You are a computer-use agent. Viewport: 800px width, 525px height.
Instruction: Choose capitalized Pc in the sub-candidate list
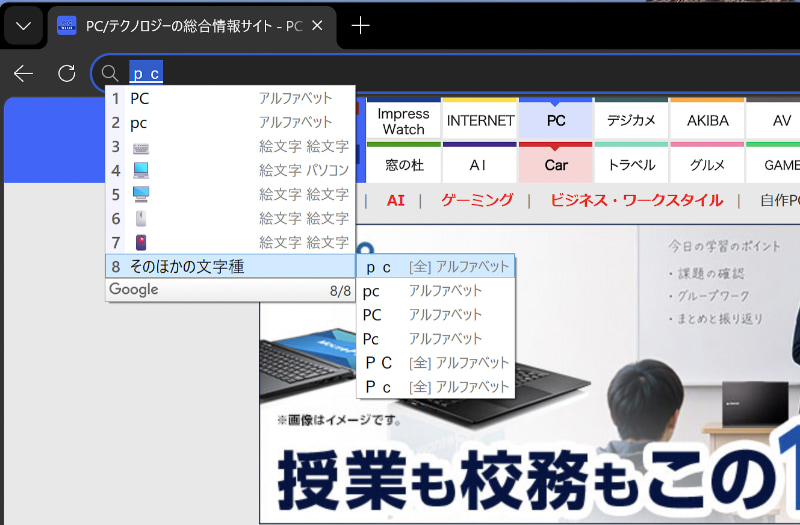coord(435,339)
